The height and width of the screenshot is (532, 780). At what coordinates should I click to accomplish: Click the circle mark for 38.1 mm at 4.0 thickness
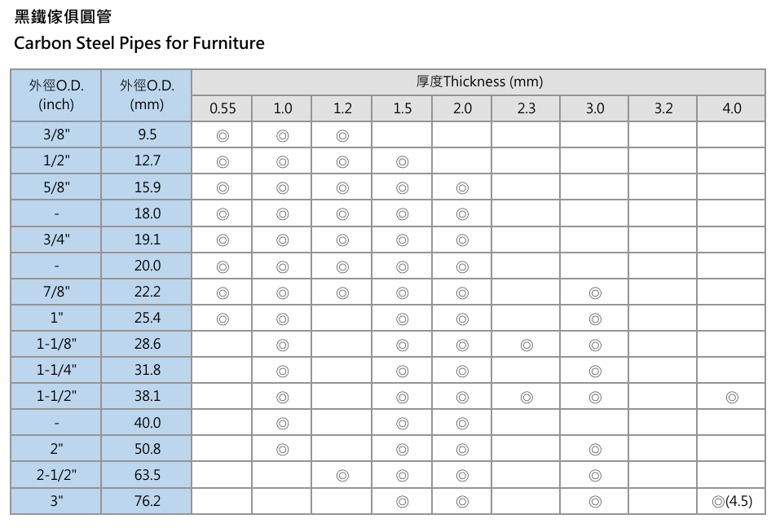pyautogui.click(x=732, y=398)
